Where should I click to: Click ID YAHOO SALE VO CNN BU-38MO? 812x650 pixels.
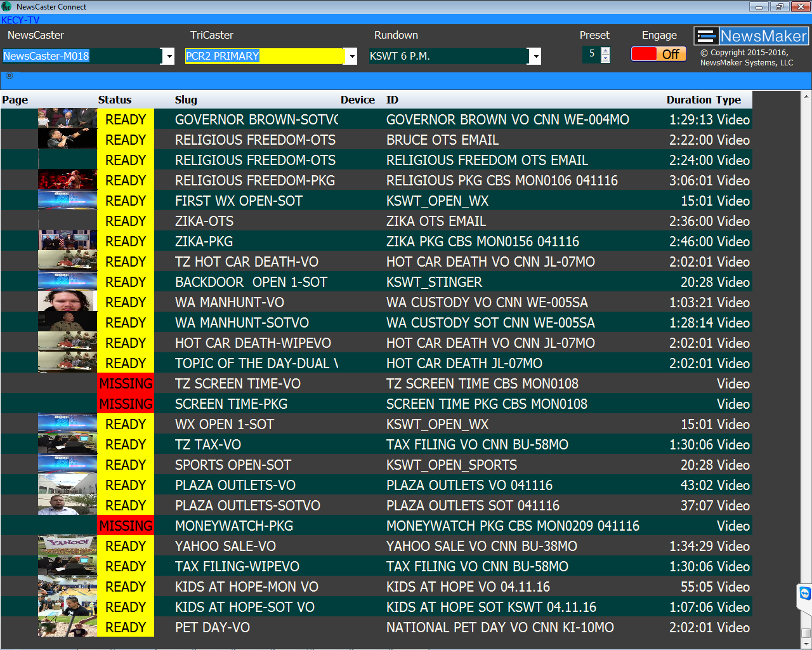pyautogui.click(x=481, y=546)
